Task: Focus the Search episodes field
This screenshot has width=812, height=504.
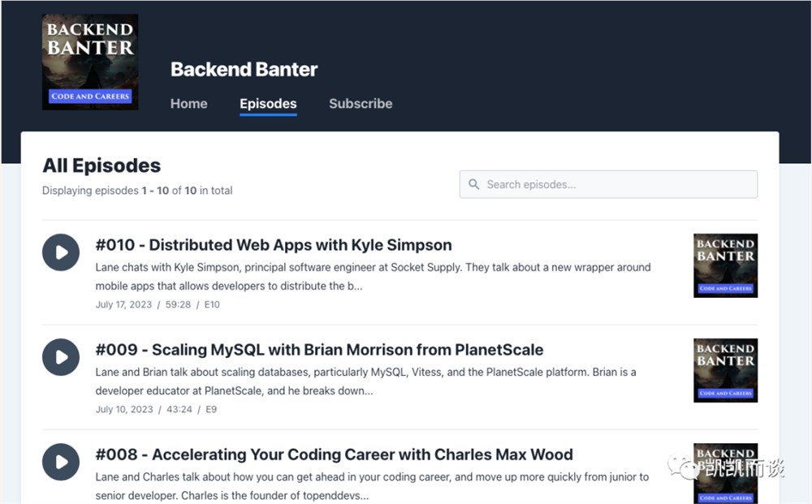Action: coord(608,184)
